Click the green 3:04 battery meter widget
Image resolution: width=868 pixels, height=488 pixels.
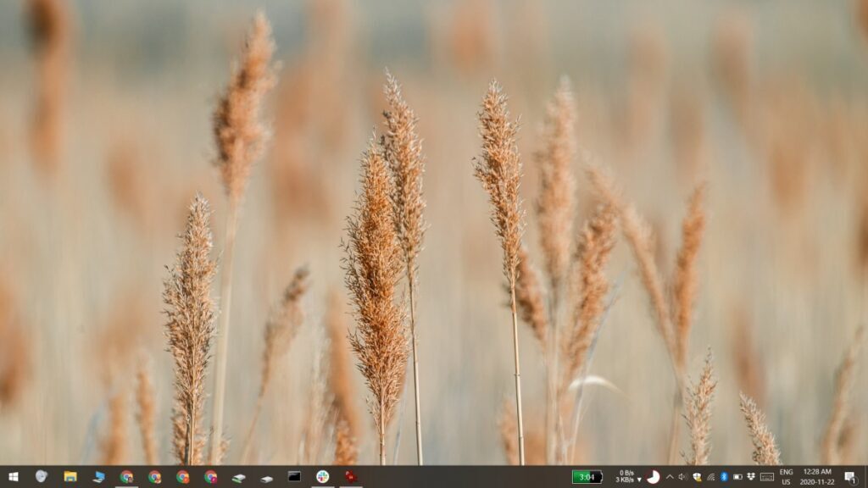588,477
